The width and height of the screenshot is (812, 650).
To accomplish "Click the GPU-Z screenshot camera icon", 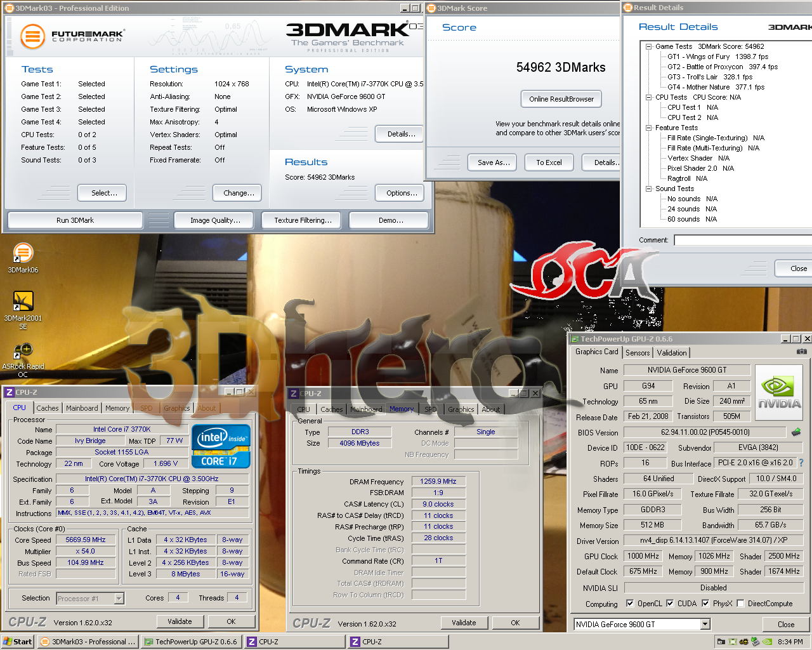I will point(802,352).
